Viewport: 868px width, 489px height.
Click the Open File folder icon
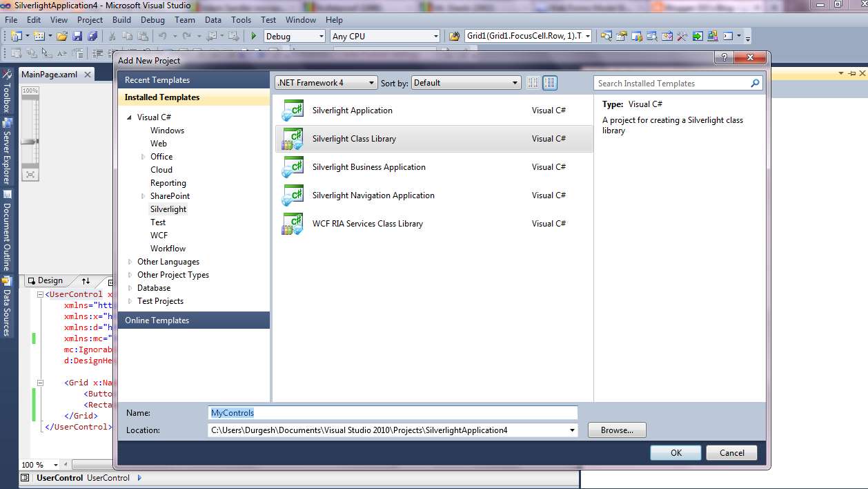click(x=62, y=36)
